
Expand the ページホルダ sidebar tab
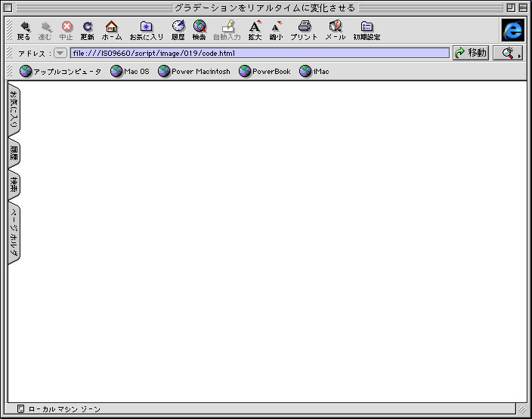[x=14, y=233]
